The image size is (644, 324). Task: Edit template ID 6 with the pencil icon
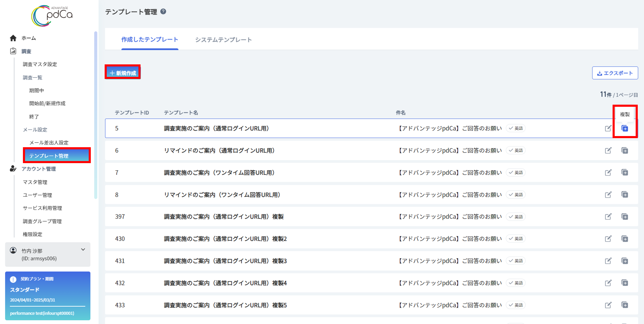[x=608, y=150]
